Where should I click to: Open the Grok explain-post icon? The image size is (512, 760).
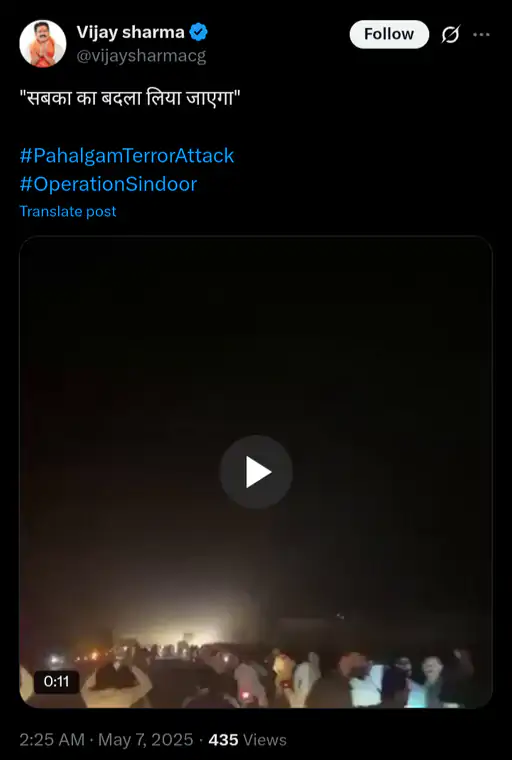tap(450, 34)
